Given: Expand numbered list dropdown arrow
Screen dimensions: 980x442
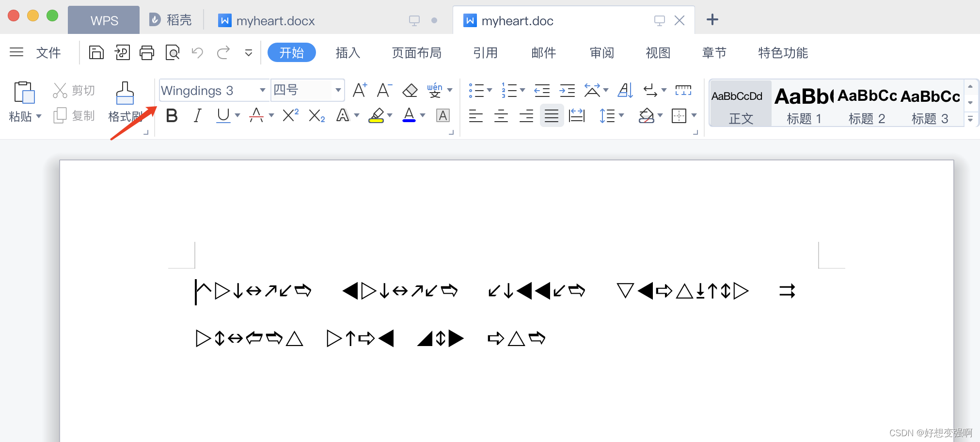Looking at the screenshot, I should 522,90.
